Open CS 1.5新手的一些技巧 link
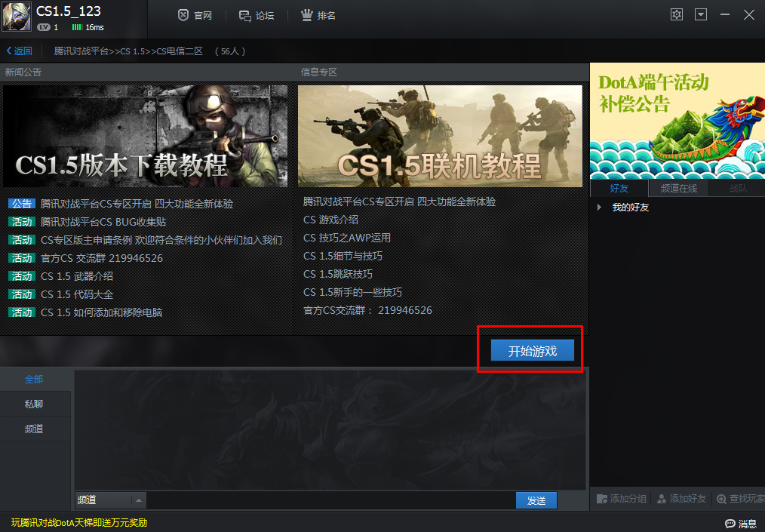Screen dimensions: 765x532 [353, 292]
